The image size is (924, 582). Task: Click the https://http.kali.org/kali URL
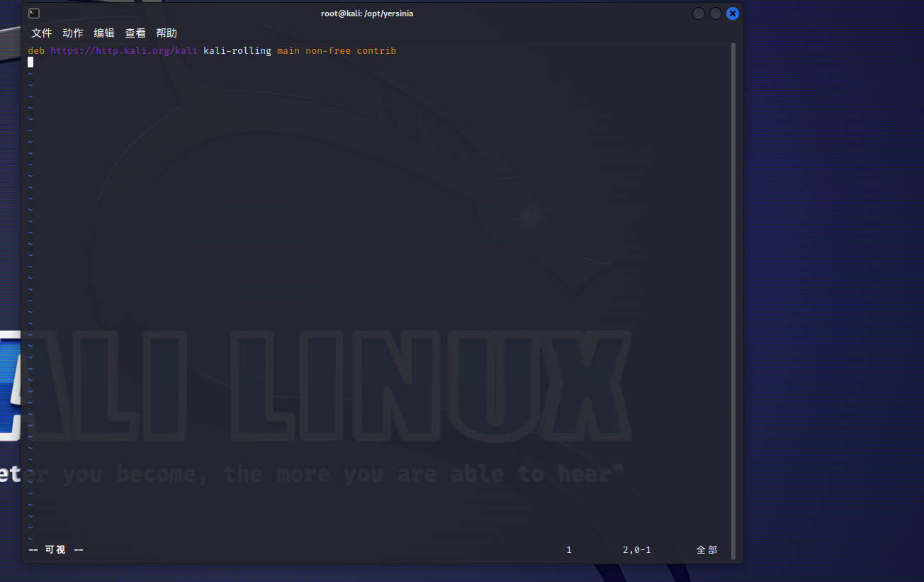(x=124, y=51)
